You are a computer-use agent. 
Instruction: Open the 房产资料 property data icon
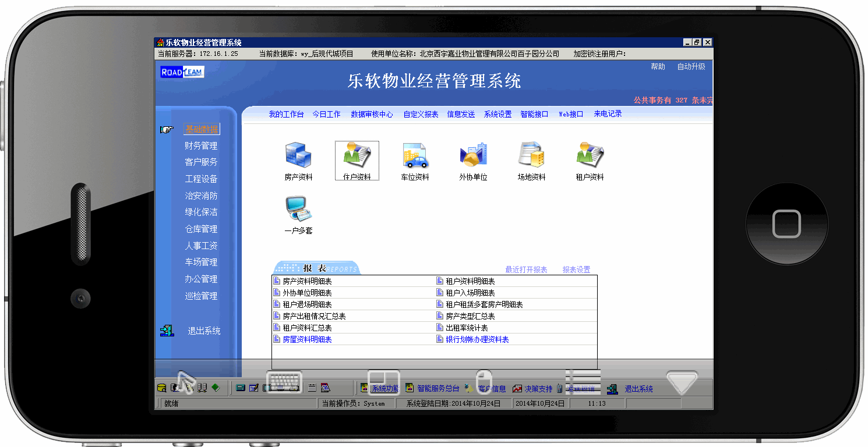click(x=298, y=155)
